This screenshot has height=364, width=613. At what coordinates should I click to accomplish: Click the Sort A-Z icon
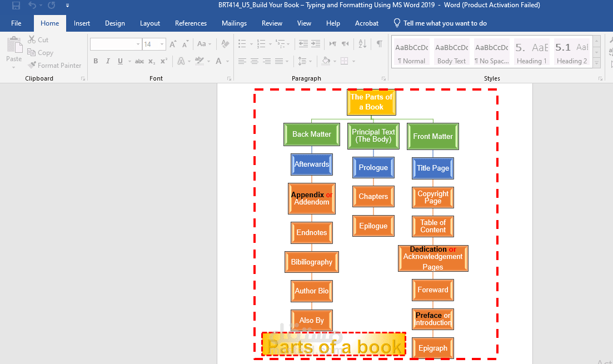click(x=362, y=44)
